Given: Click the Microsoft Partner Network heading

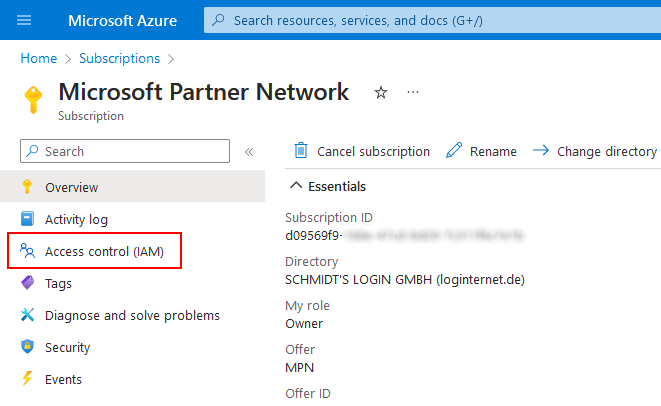Looking at the screenshot, I should 204,91.
